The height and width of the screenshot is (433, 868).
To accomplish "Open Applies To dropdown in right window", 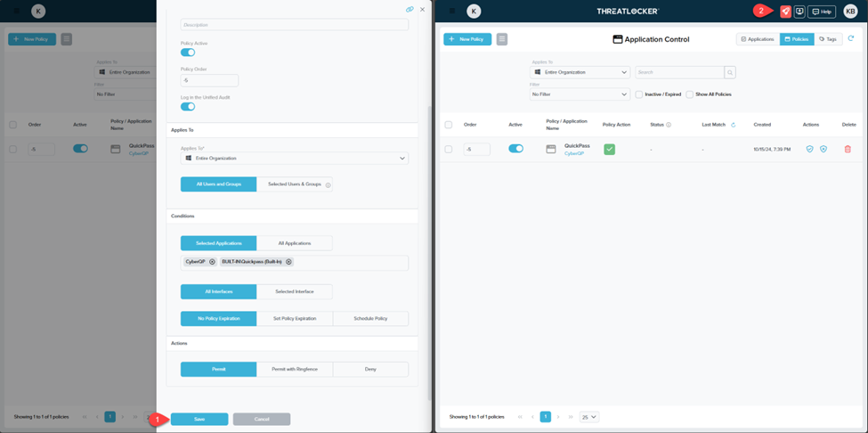I will (580, 72).
